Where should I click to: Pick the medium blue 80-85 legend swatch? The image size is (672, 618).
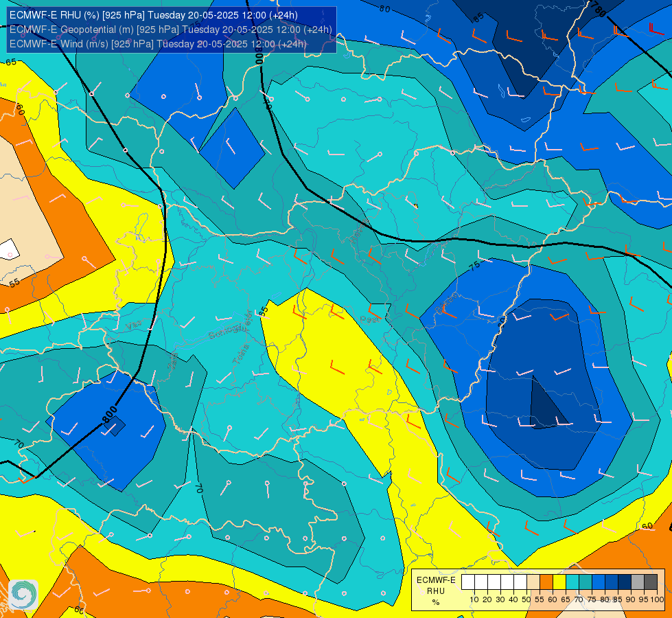point(612,582)
